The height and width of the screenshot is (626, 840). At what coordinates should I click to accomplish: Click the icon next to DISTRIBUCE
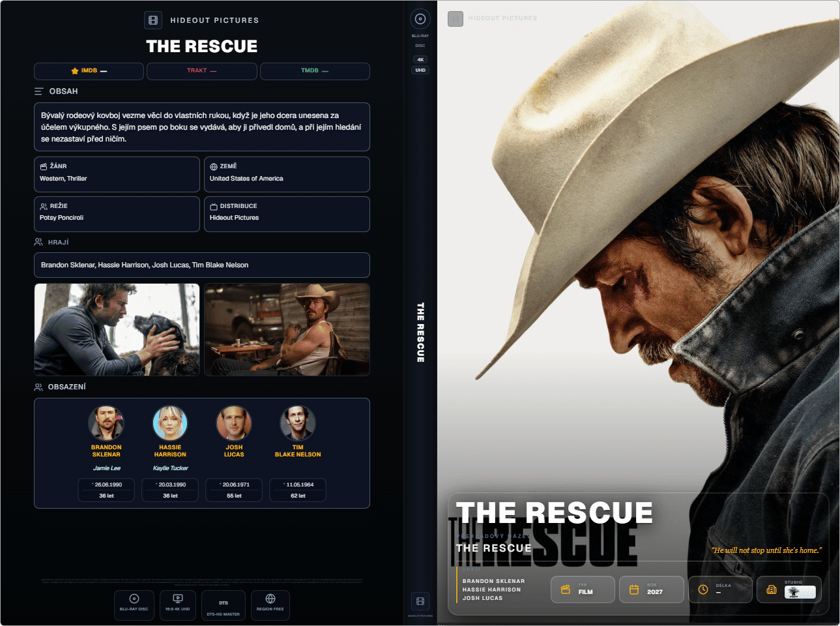point(214,206)
